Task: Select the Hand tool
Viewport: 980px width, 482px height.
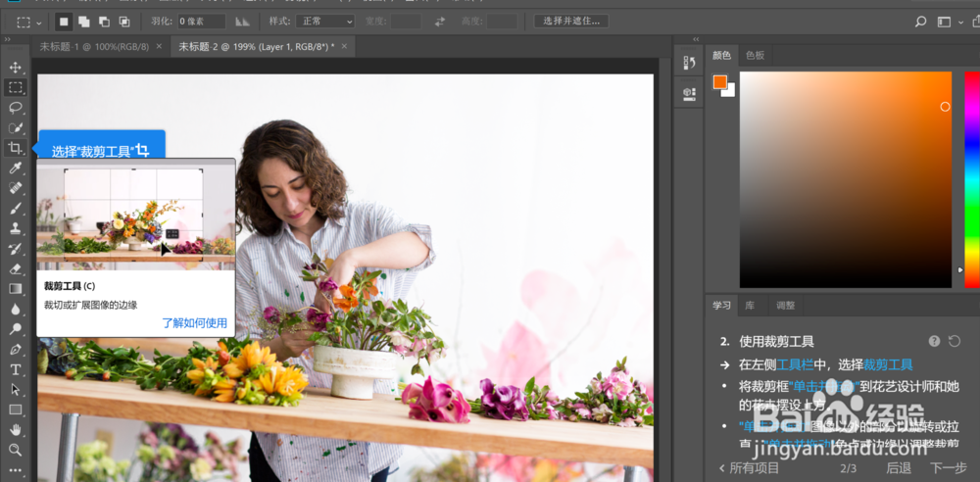Action: click(15, 429)
